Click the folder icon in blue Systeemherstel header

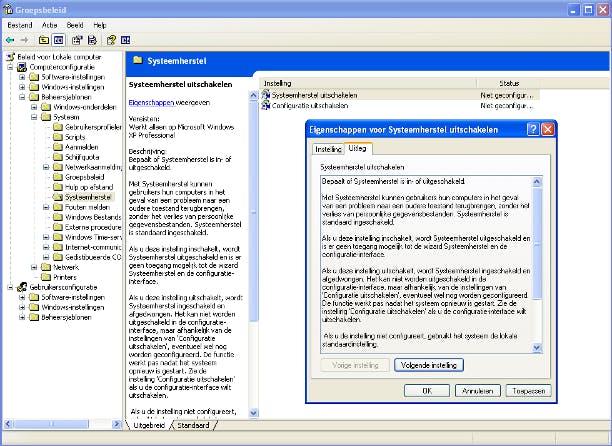click(137, 60)
